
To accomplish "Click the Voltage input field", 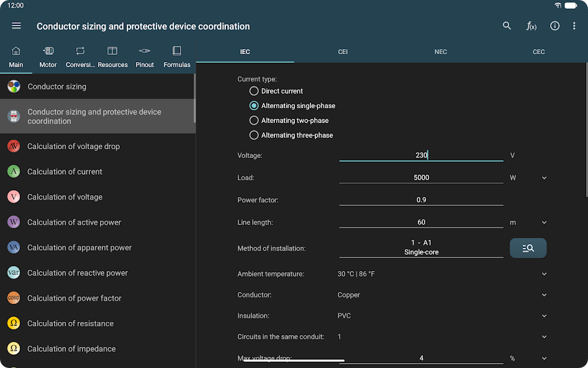I will 421,155.
